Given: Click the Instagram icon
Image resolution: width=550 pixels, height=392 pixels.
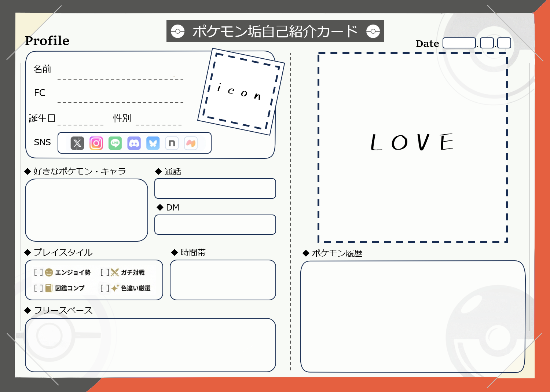Looking at the screenshot, I should [96, 143].
